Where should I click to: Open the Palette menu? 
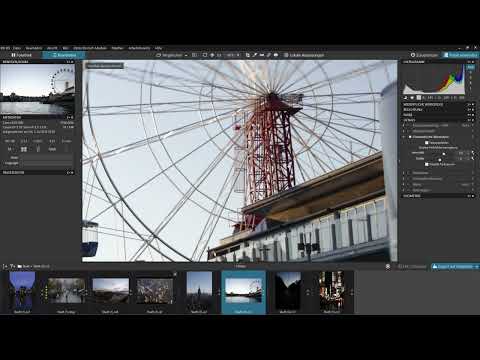click(117, 48)
